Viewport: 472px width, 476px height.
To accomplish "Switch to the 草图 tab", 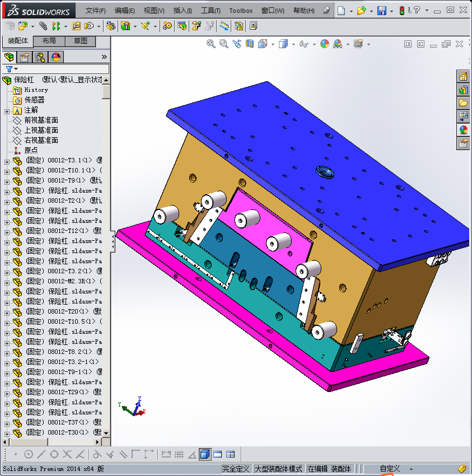I will tap(81, 41).
